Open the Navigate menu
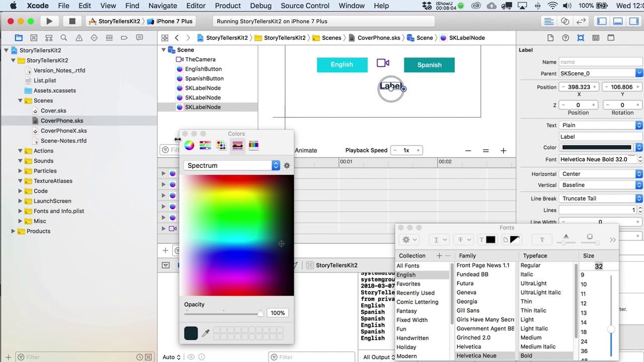 [163, 6]
